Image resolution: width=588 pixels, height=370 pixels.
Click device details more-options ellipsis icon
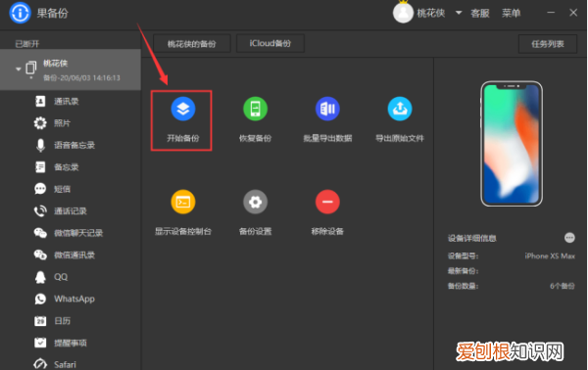tap(569, 238)
